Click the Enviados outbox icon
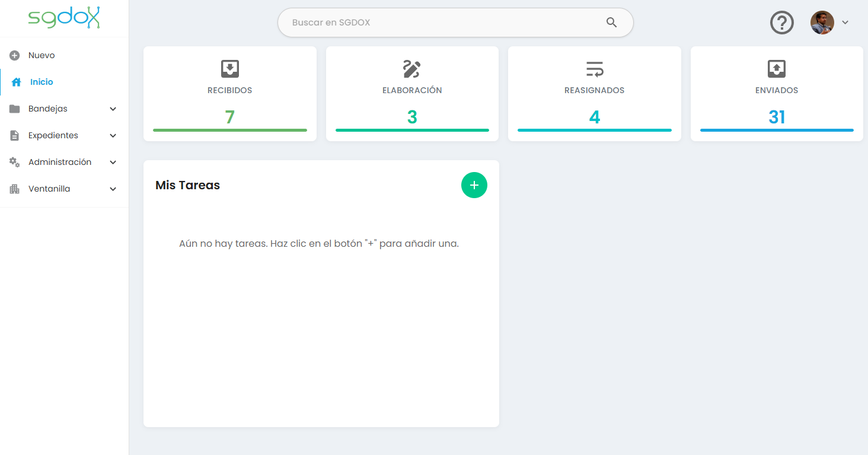The height and width of the screenshot is (455, 868). tap(777, 69)
